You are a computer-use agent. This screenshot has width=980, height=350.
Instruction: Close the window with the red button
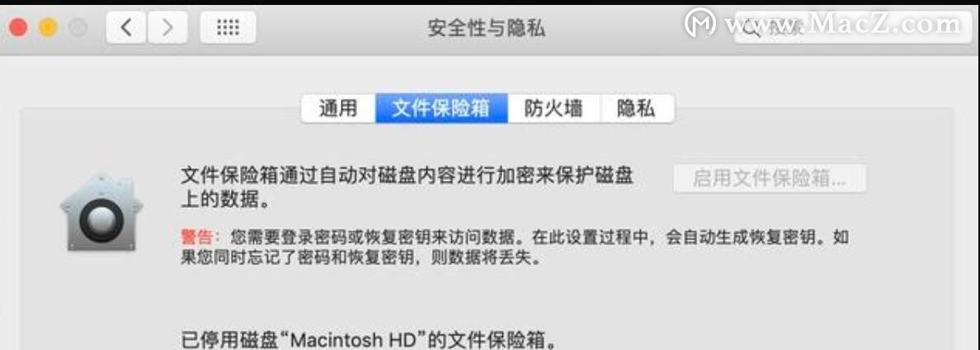(x=19, y=27)
